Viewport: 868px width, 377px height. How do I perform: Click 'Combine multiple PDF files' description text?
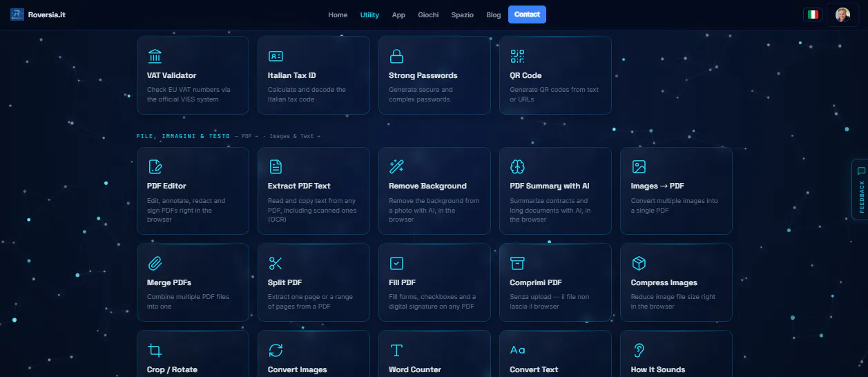coord(188,297)
